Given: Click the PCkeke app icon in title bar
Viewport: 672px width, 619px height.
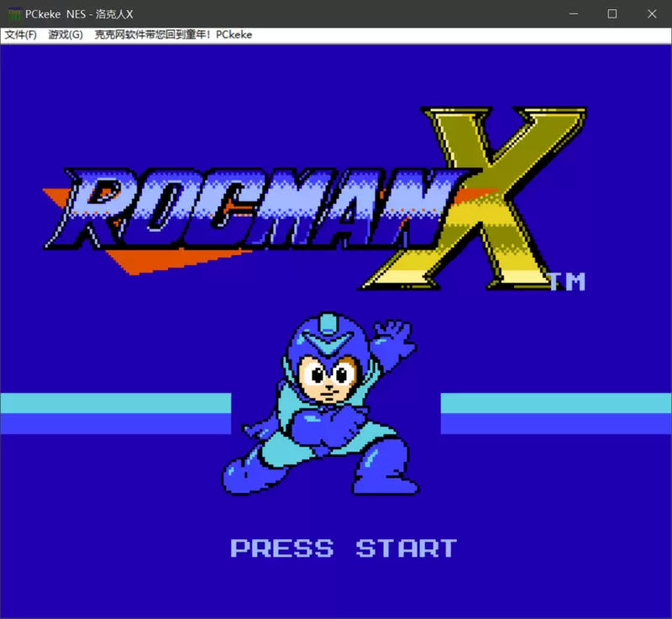Looking at the screenshot, I should pyautogui.click(x=14, y=14).
